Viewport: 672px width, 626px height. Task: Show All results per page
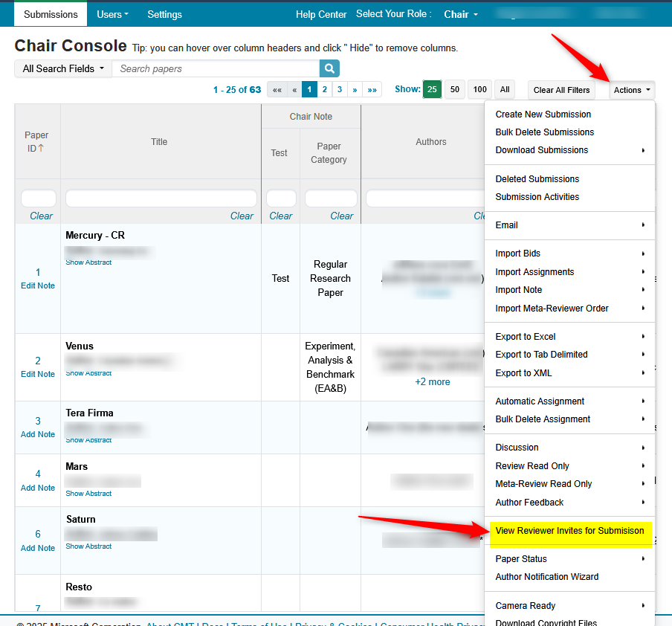pyautogui.click(x=505, y=90)
